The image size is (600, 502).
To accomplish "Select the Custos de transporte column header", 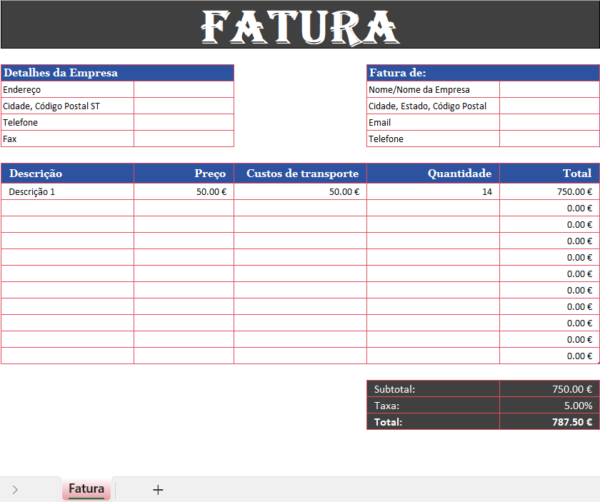I will [x=300, y=173].
